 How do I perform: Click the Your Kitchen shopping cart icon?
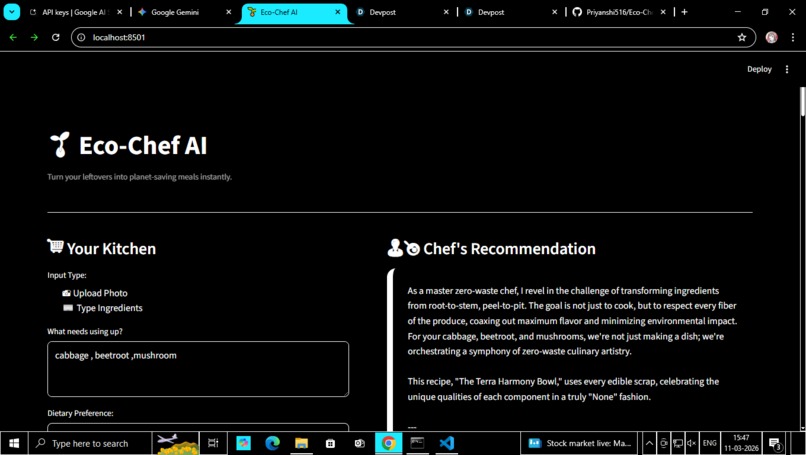(x=56, y=246)
